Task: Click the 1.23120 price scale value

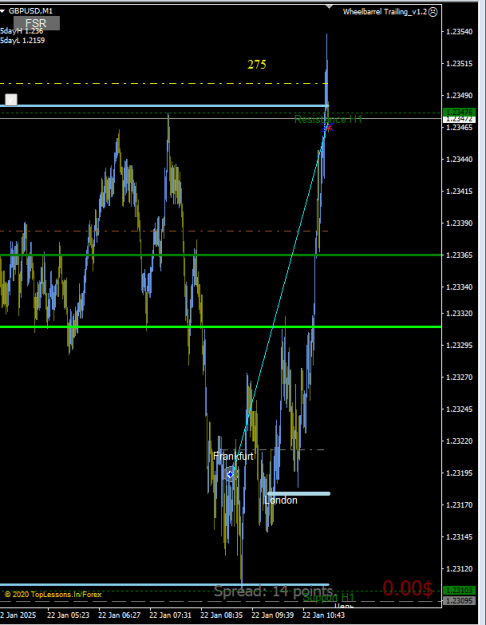Action: point(459,569)
